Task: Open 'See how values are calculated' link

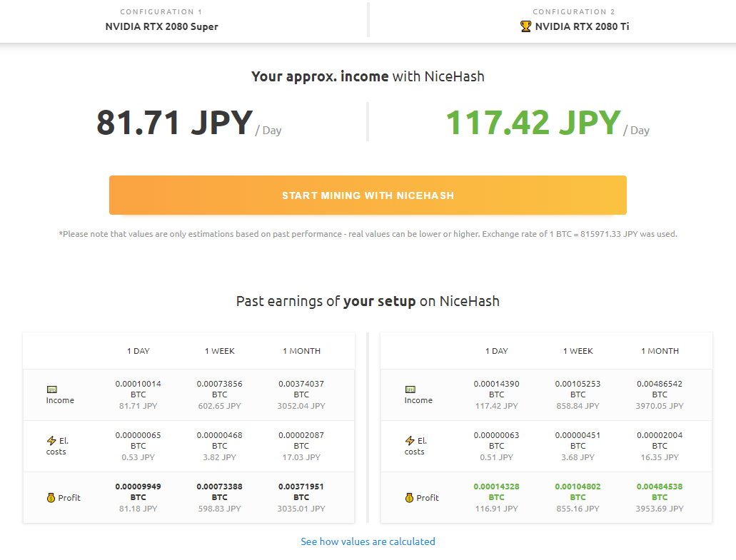Action: (368, 541)
